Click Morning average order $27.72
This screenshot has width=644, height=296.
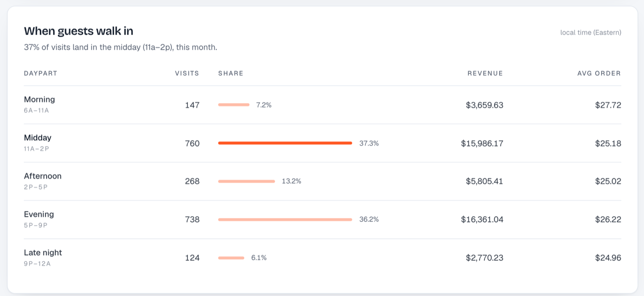click(x=608, y=105)
